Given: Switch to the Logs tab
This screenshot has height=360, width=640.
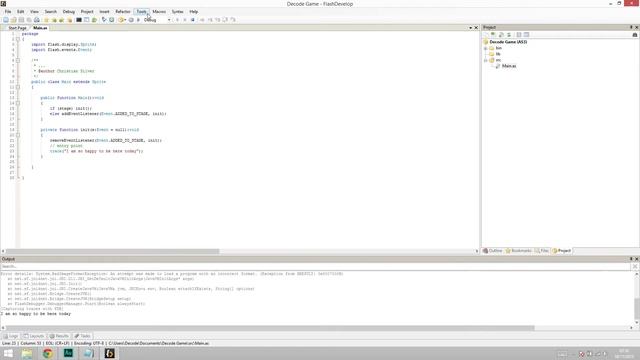Looking at the screenshot, I should tap(11, 336).
